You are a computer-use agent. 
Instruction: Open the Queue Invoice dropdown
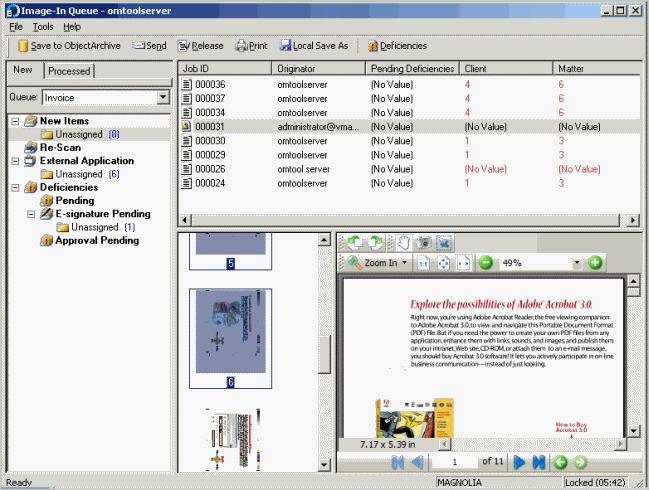click(x=163, y=98)
